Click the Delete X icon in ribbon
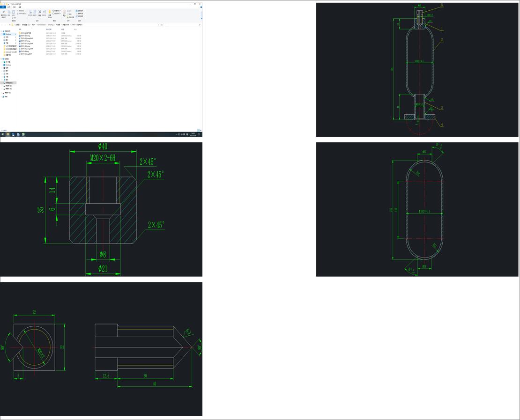520x420 pixels. [40, 13]
